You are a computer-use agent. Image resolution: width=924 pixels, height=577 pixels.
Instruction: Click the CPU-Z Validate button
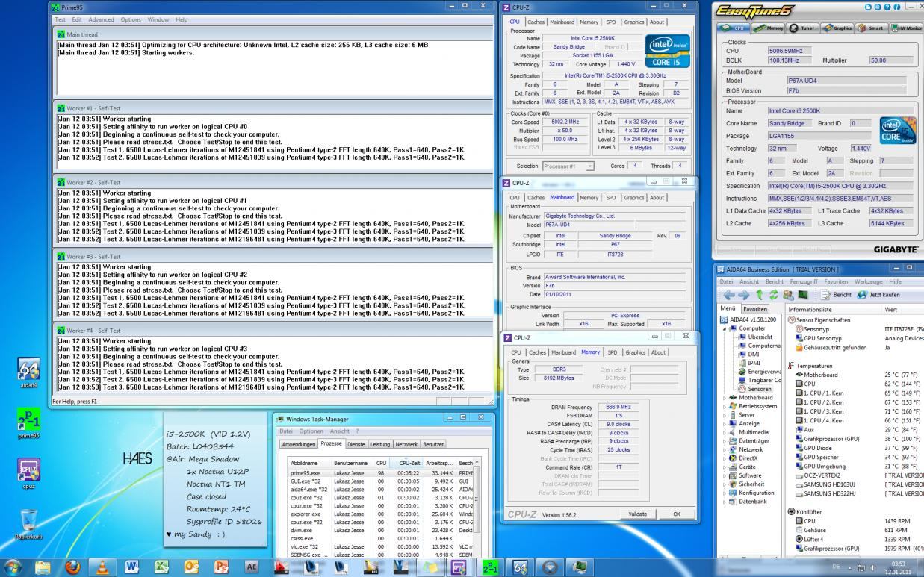click(x=638, y=514)
